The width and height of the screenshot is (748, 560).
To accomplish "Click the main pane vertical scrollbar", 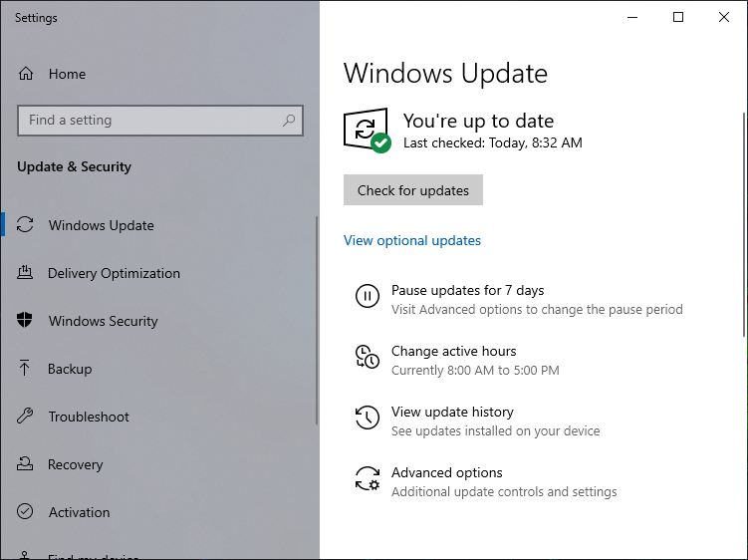I will 744,224.
